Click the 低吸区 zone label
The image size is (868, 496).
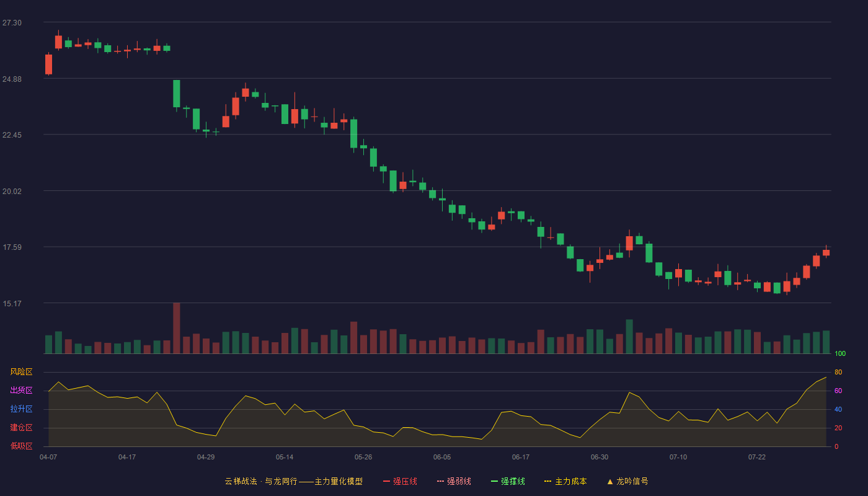pos(21,446)
